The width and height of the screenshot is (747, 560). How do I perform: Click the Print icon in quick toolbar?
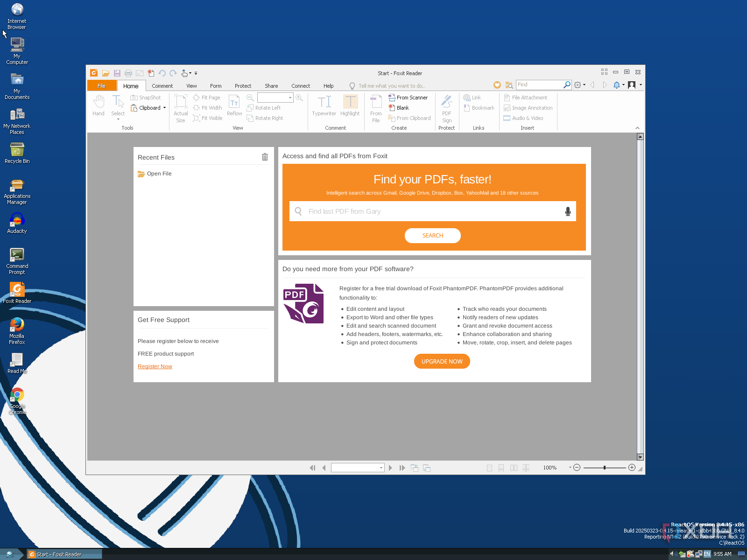tap(128, 73)
